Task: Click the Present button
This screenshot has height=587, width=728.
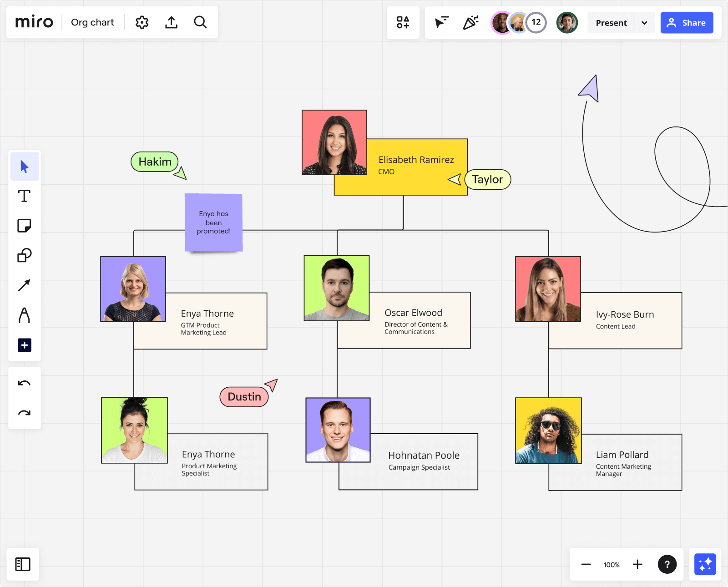Action: click(x=611, y=23)
